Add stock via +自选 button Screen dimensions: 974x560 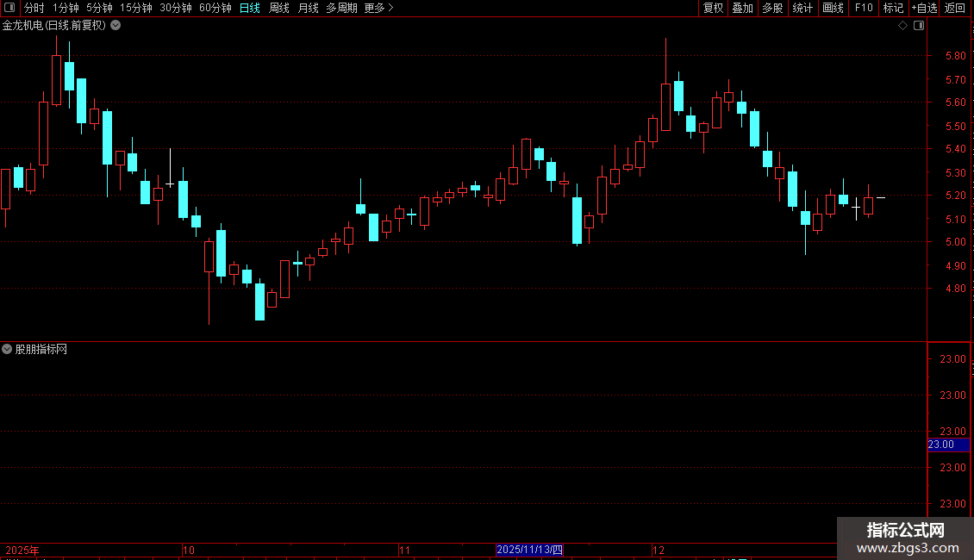tap(924, 8)
